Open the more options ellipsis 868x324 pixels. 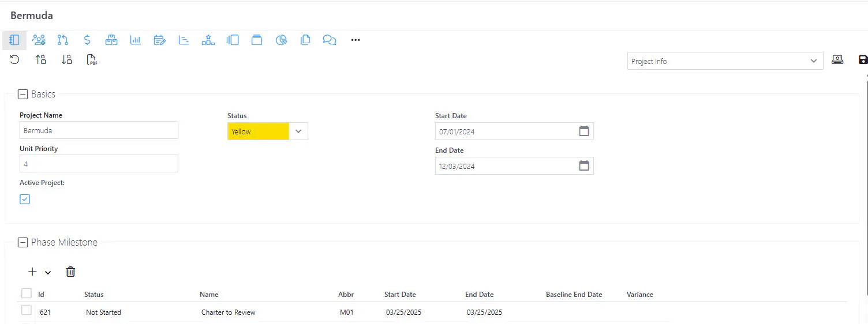point(356,40)
